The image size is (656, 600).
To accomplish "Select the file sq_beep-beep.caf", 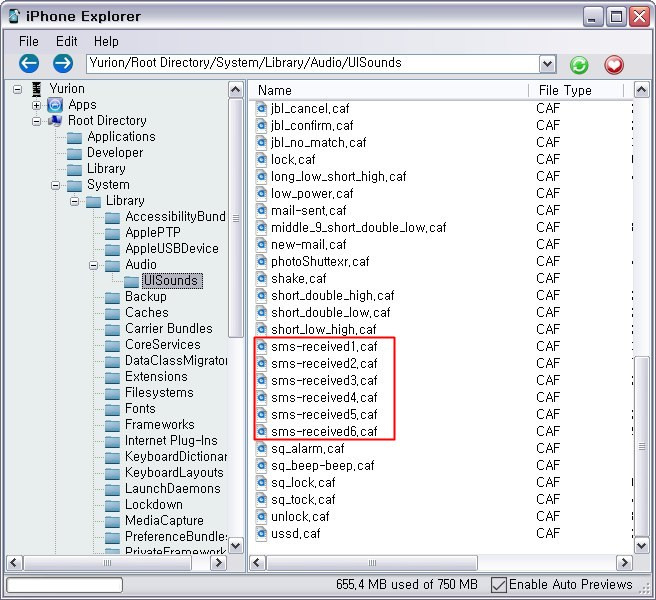I will pos(323,466).
